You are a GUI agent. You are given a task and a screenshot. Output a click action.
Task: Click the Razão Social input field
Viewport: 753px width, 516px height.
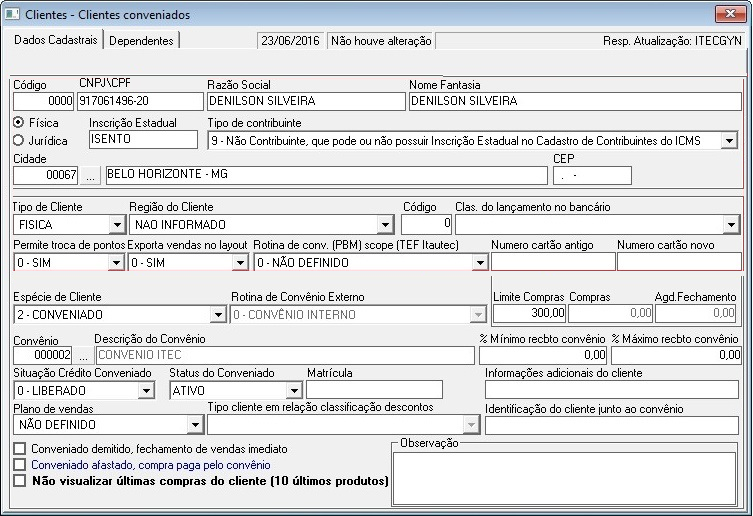click(x=305, y=102)
